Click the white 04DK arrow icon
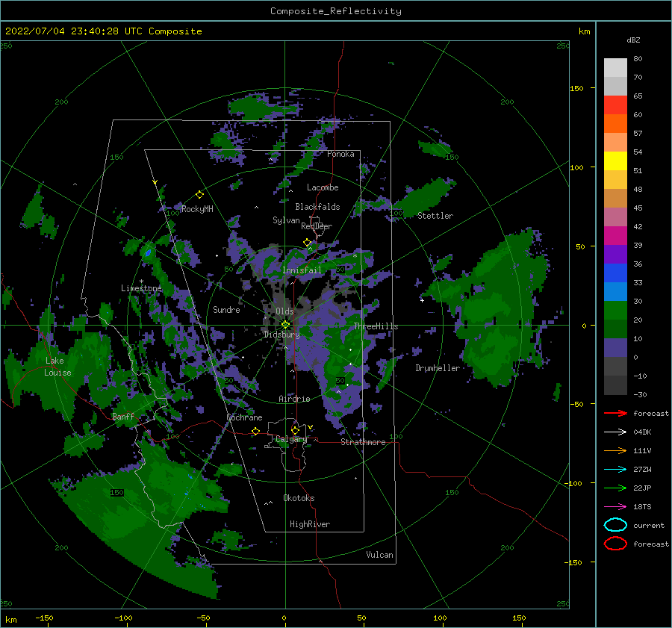This screenshot has height=628, width=672. tap(615, 432)
